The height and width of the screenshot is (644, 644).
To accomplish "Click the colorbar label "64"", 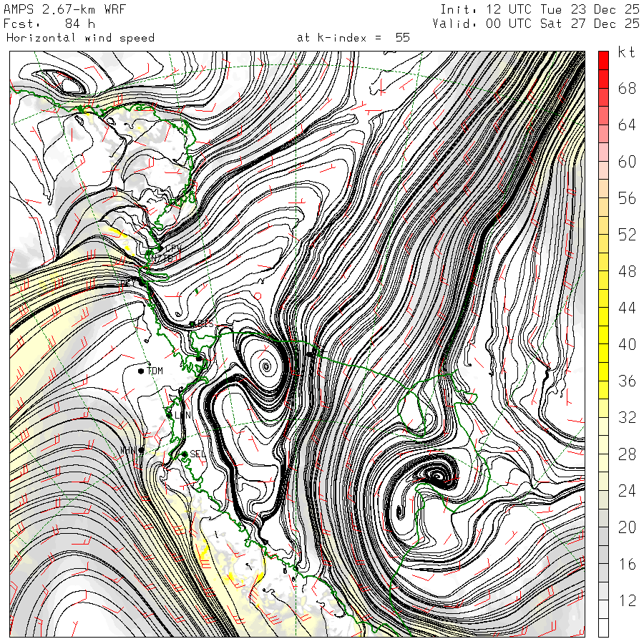I will click(x=627, y=125).
